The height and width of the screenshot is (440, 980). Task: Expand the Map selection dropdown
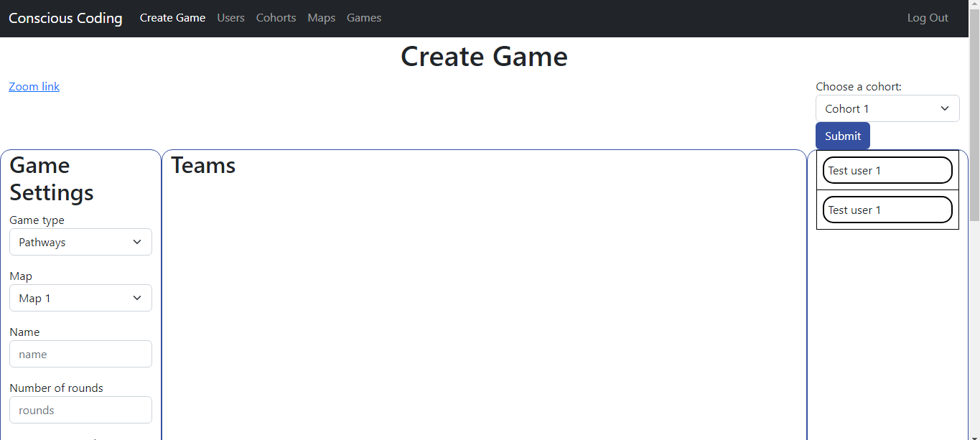tap(80, 299)
